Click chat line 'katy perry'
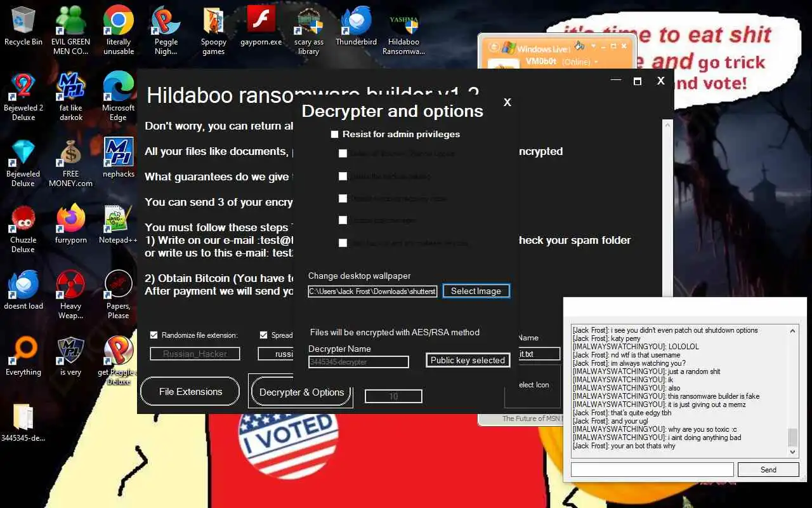812x508 pixels. 606,338
